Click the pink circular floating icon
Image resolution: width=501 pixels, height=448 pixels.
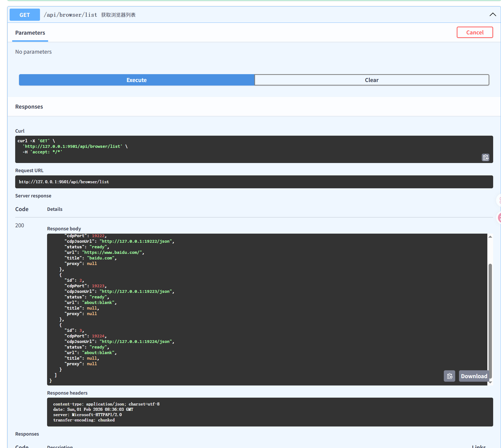point(499,217)
